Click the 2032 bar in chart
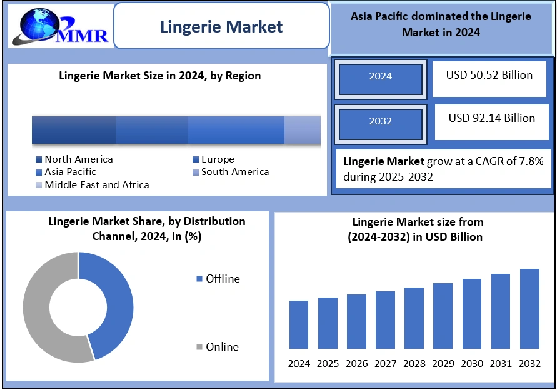This screenshot has height=392, width=557. (x=529, y=309)
